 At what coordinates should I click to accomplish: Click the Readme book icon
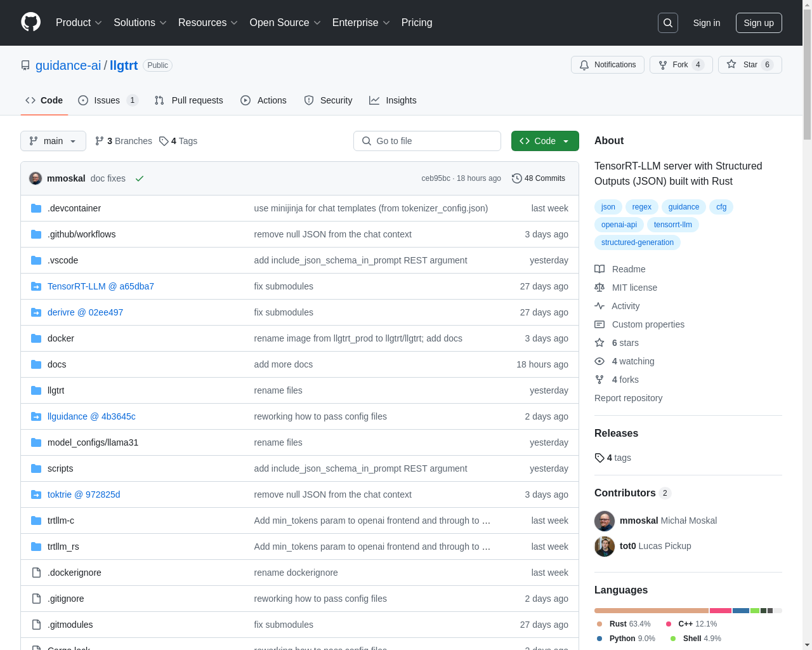click(599, 269)
